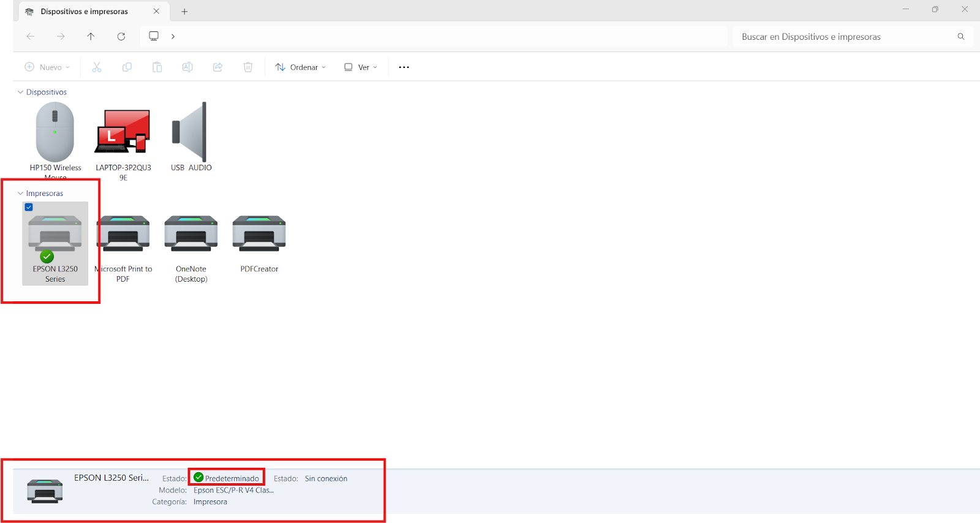
Task: Collapse the Impresoras group
Action: (20, 194)
